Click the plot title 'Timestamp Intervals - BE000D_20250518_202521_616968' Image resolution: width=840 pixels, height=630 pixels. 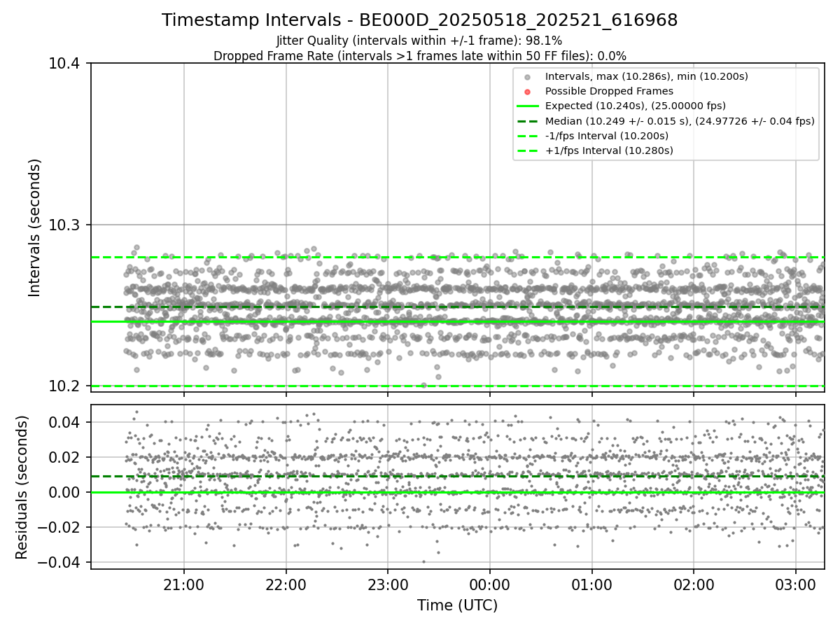[x=420, y=20]
